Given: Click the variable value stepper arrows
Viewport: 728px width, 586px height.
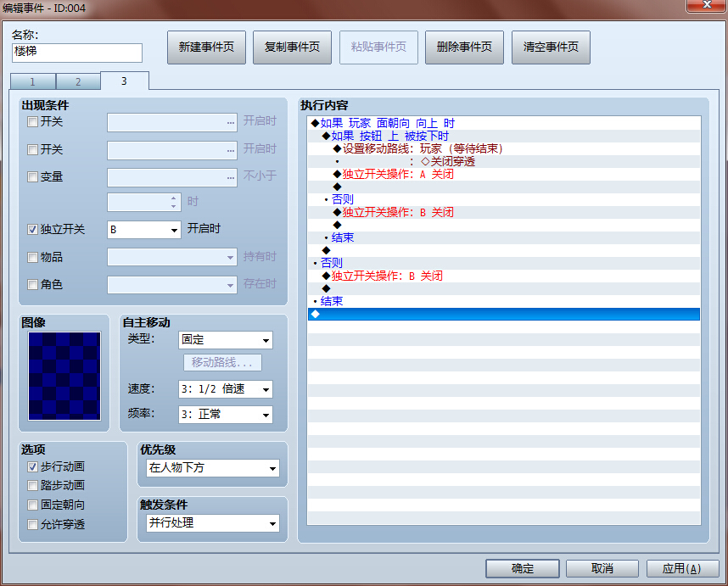Looking at the screenshot, I should coord(173,203).
